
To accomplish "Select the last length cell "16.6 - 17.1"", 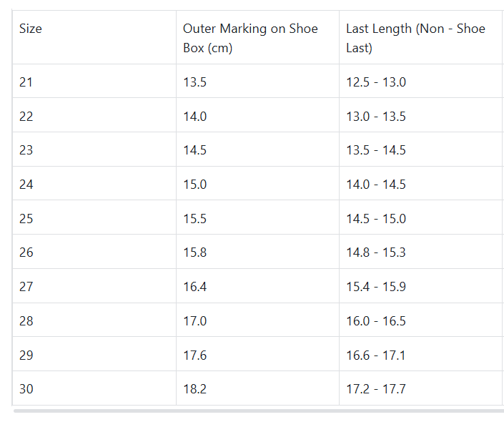I will (376, 355).
